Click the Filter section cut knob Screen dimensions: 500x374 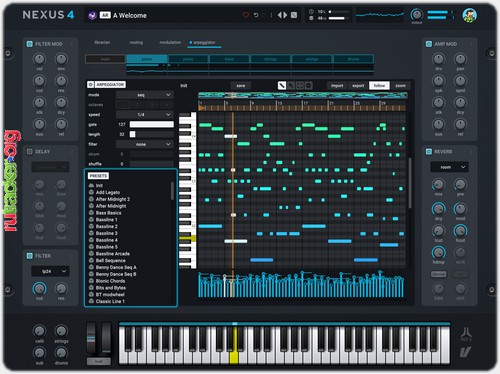(x=39, y=289)
